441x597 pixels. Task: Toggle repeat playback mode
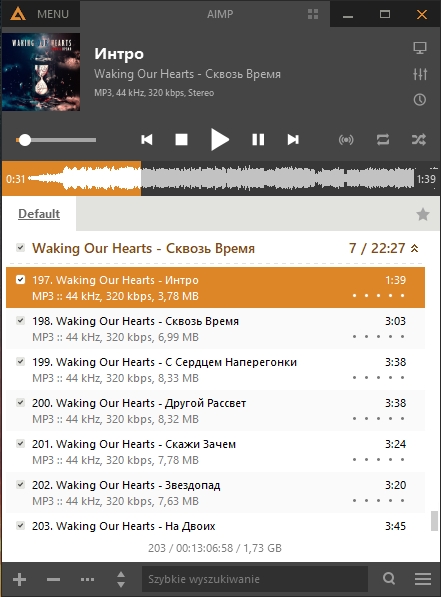(383, 140)
